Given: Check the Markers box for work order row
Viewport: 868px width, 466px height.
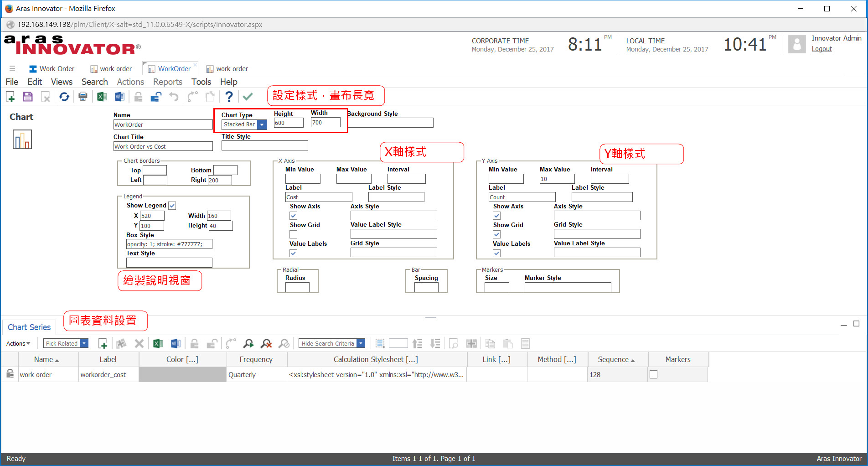Looking at the screenshot, I should 653,374.
